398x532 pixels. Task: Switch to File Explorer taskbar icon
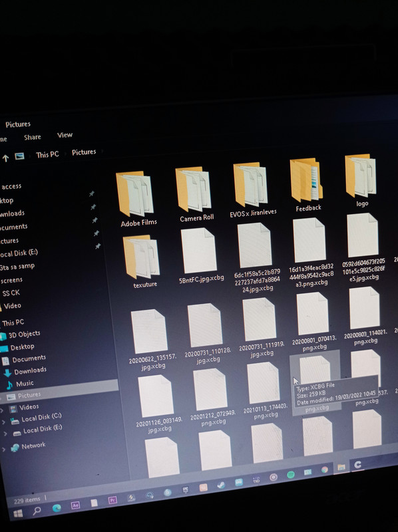click(x=341, y=467)
